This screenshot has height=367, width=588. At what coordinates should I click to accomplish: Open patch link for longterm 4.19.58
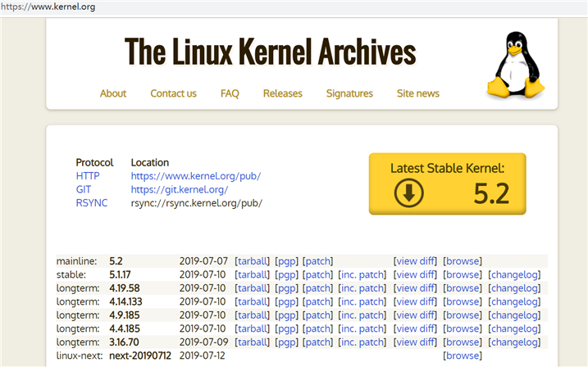pos(317,288)
